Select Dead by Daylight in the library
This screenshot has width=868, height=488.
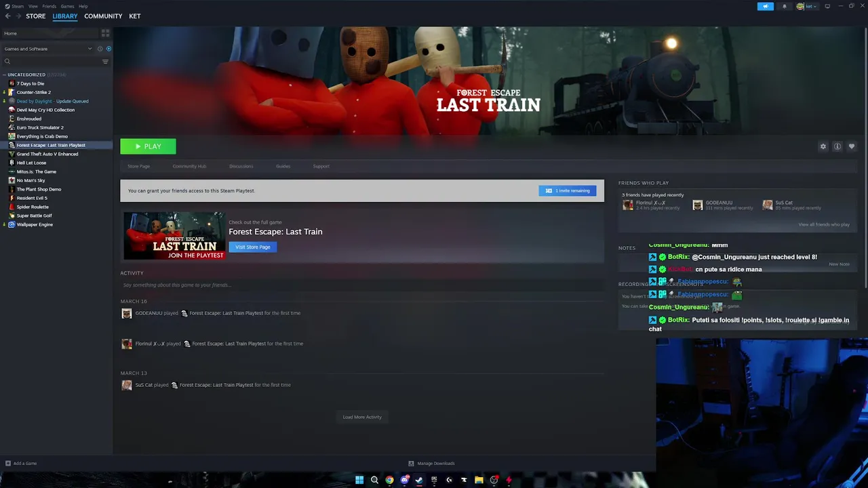[52, 101]
